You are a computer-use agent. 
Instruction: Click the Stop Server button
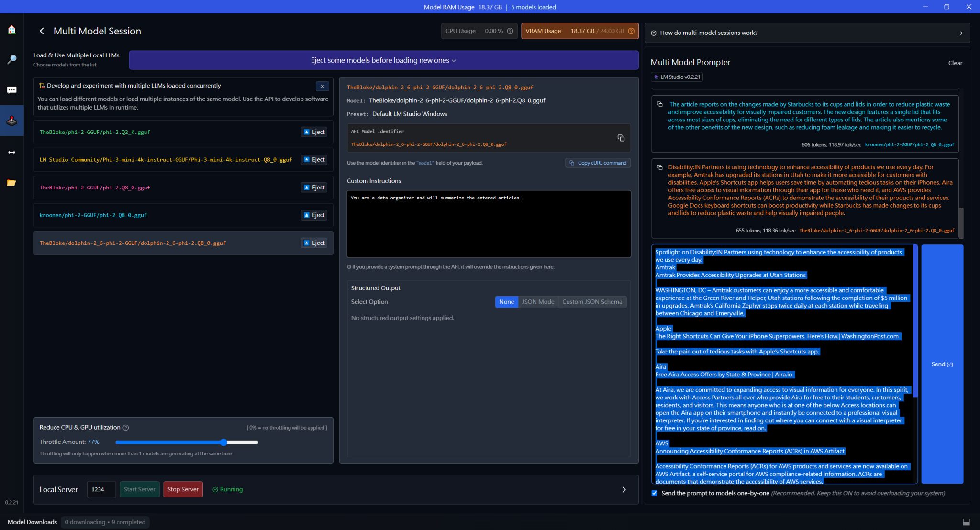183,489
